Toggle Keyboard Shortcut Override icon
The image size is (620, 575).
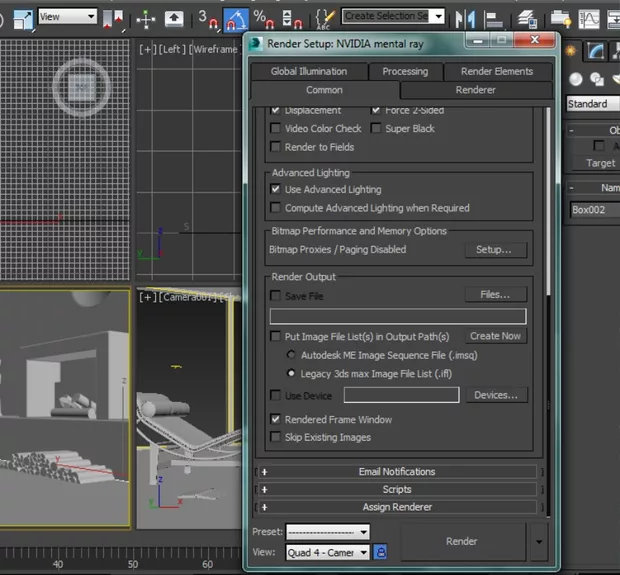[x=174, y=18]
